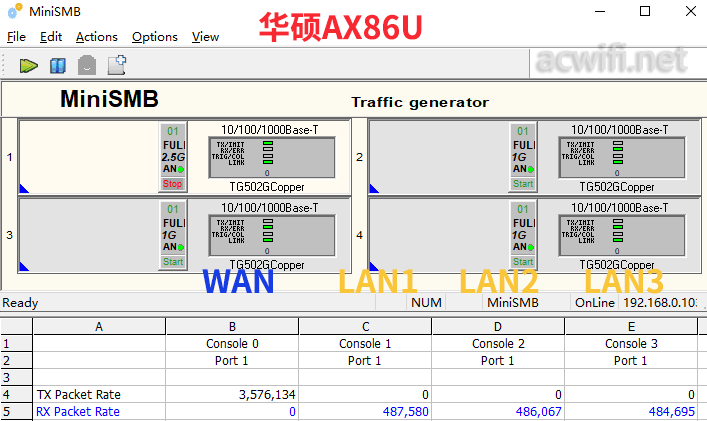Click the cell showing 3,576,134
This screenshot has width=707, height=421.
click(x=232, y=394)
